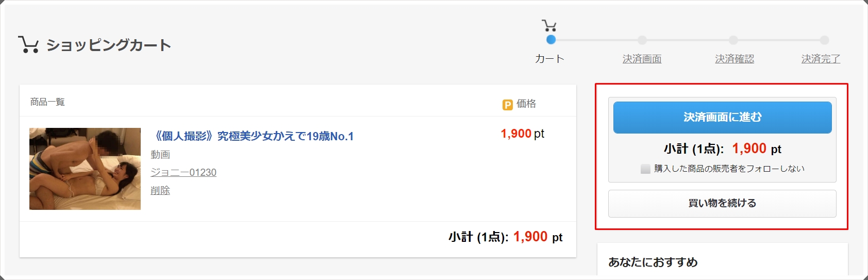The height and width of the screenshot is (280, 868).
Task: Click the orange P point icon beside 価格
Action: click(508, 105)
